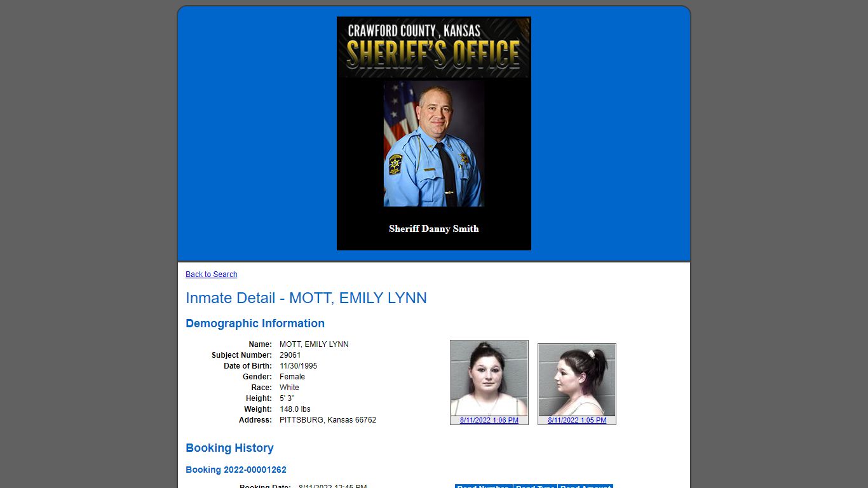Screen dimensions: 868x488
Task: Click the Back to Search link
Action: tap(211, 274)
